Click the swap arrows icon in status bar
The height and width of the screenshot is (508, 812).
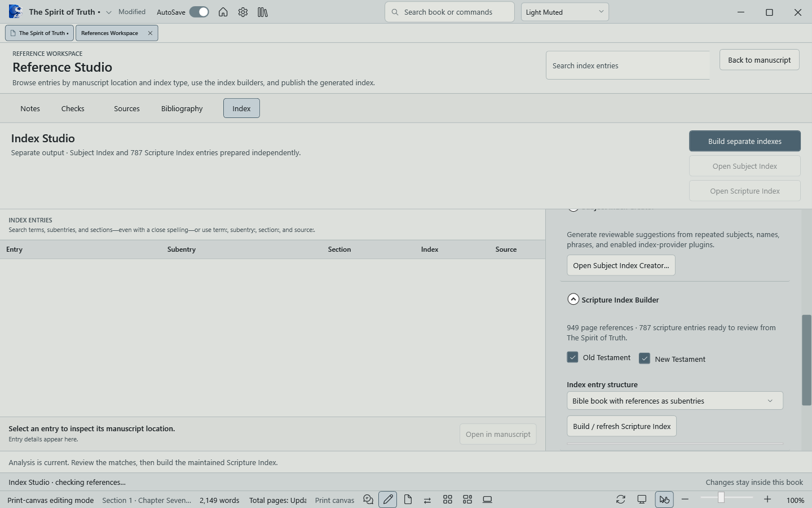click(427, 500)
